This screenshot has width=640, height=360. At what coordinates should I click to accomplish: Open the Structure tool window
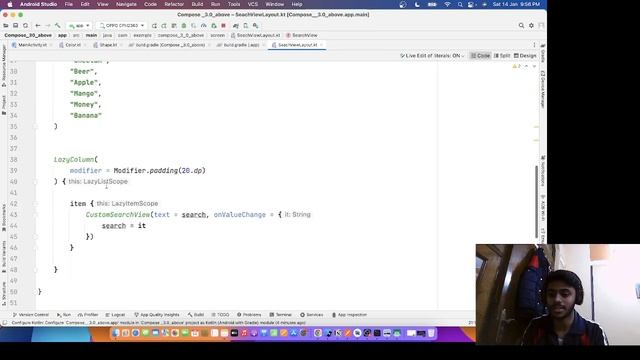pos(4,294)
